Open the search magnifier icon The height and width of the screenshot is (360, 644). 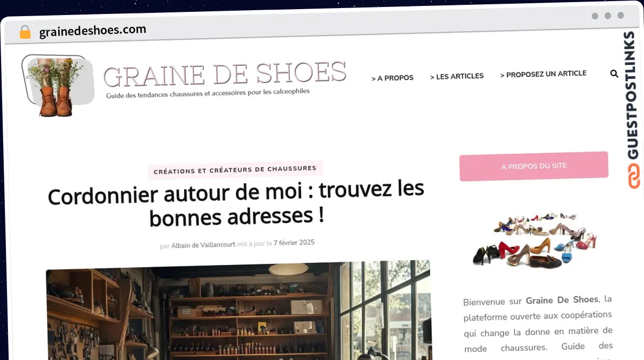point(614,74)
